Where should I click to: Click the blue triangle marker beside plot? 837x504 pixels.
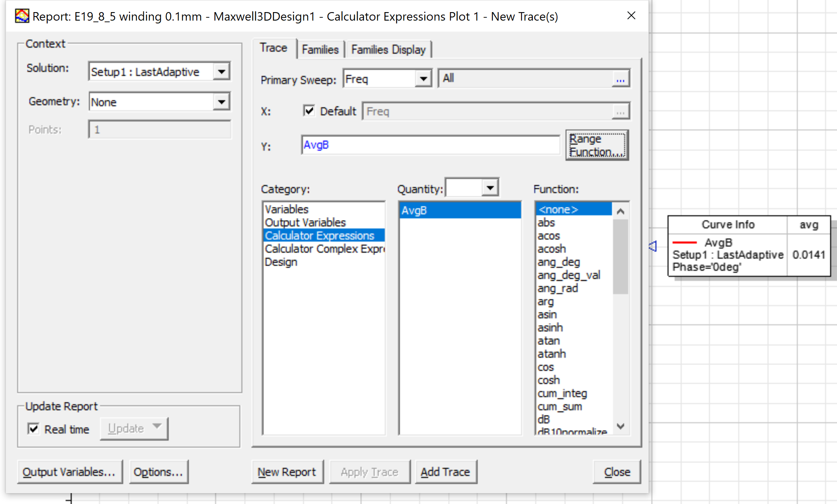[653, 246]
